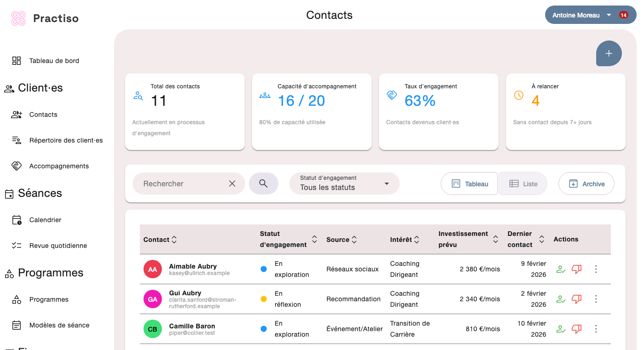The image size is (644, 350).
Task: Open the Statut d'engagement dropdown
Action: click(344, 183)
